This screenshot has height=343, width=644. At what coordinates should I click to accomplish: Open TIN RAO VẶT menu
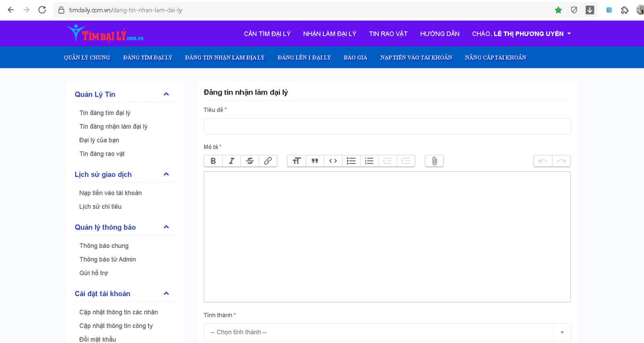point(388,34)
